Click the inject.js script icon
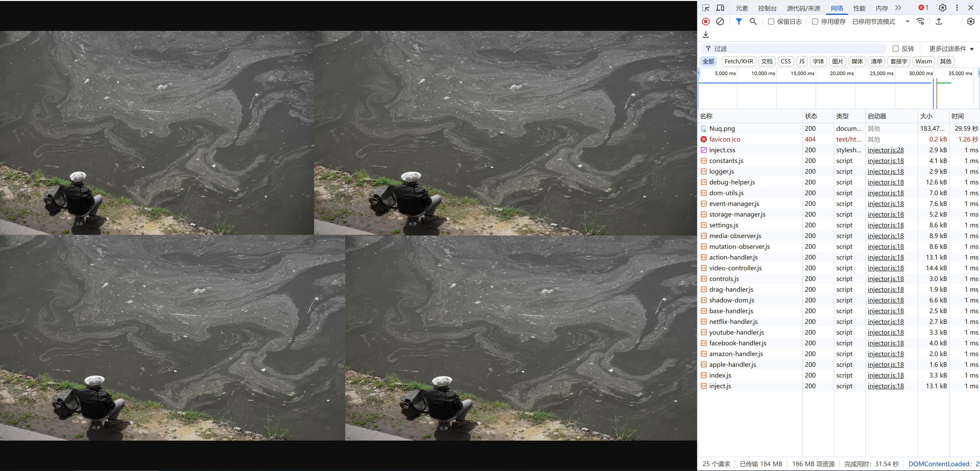Screen dimensions: 980x471 (704, 386)
